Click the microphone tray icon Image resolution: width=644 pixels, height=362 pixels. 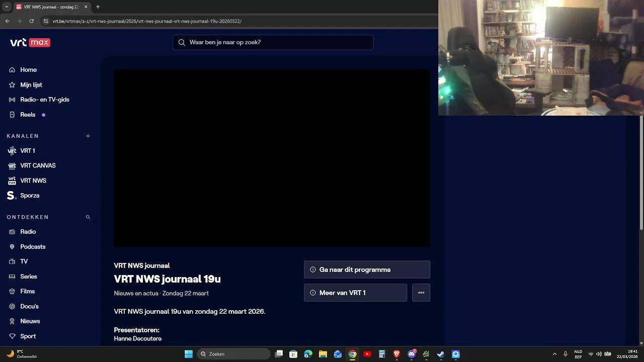[566, 354]
